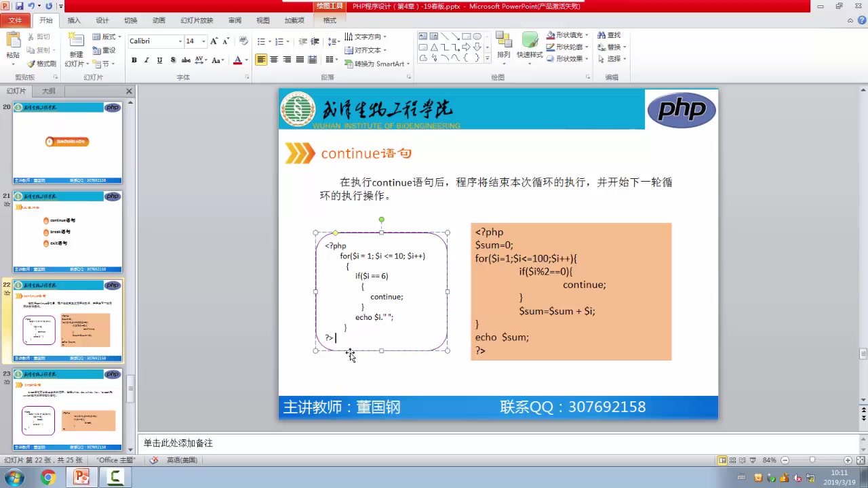Click the Paste icon in the clipboard group
Image resolution: width=868 pixels, height=488 pixels.
click(x=13, y=41)
